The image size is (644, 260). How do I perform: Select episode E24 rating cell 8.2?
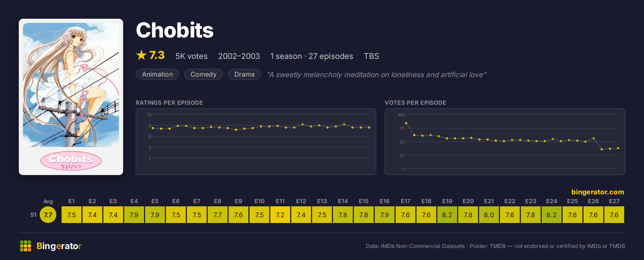pos(552,215)
